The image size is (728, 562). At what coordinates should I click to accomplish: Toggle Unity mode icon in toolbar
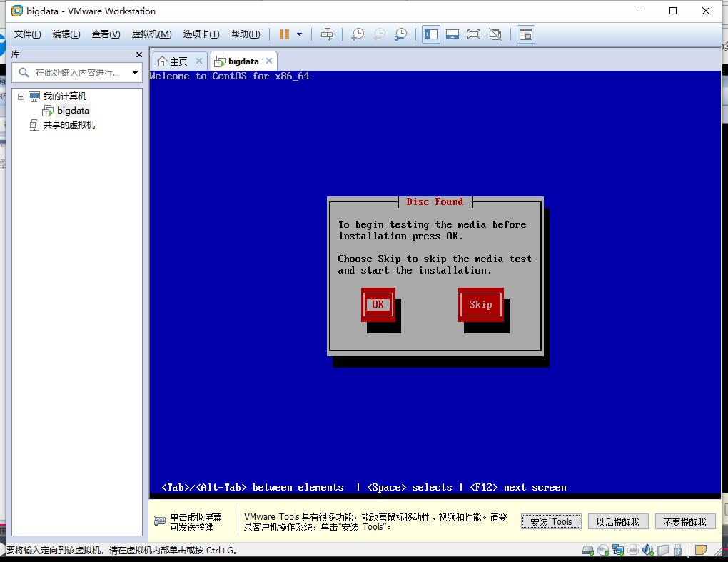[x=495, y=34]
